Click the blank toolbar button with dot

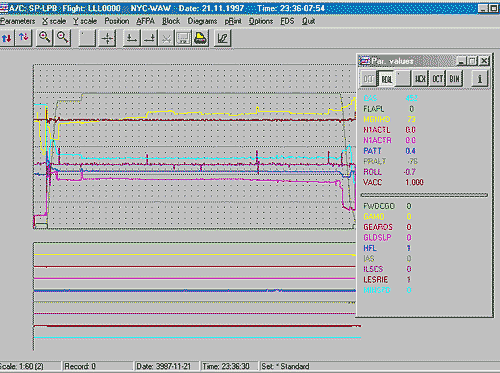click(x=87, y=38)
